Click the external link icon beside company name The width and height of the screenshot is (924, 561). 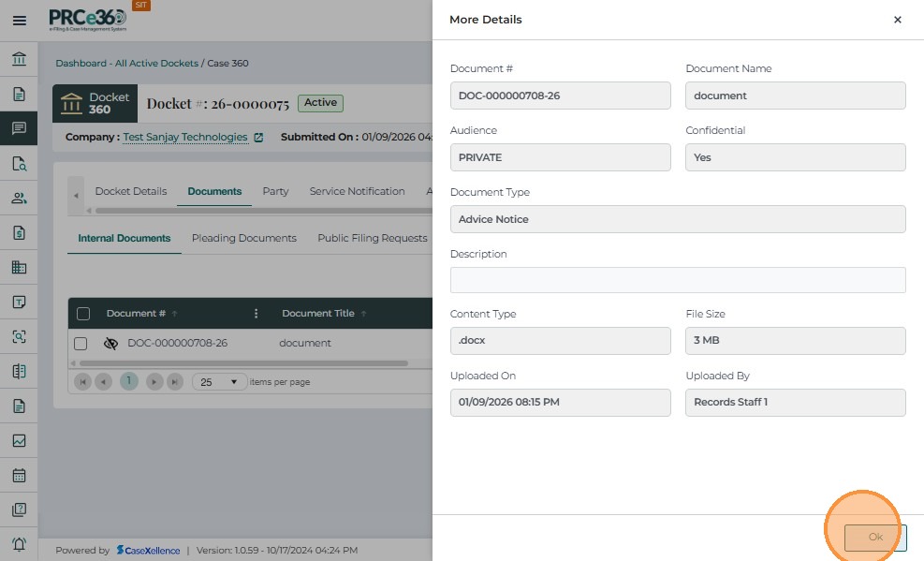tap(259, 138)
